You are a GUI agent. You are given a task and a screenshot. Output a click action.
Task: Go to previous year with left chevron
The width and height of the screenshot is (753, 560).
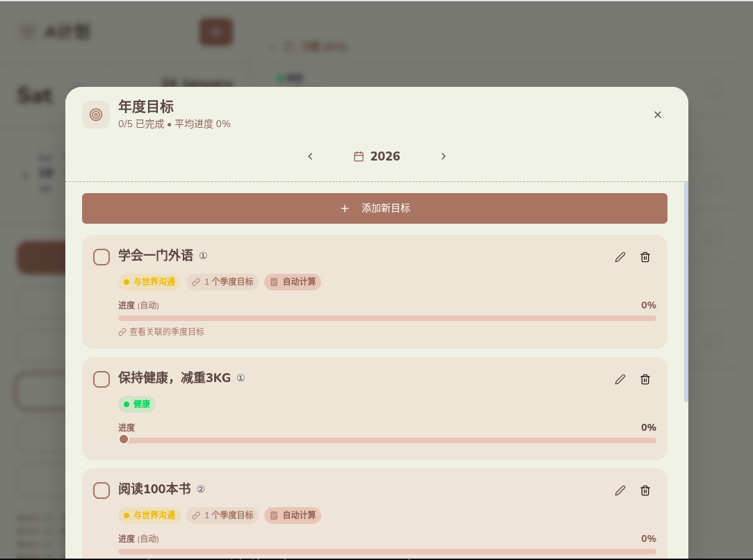tap(310, 156)
